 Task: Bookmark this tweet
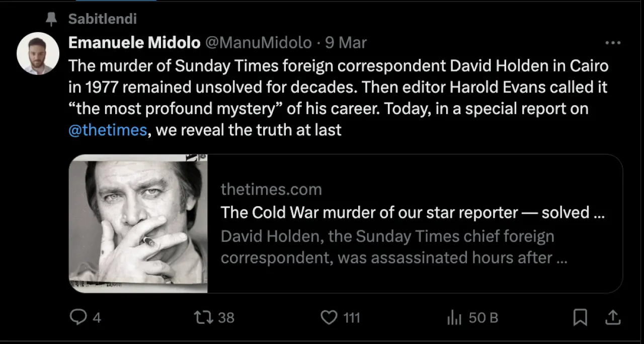pos(580,317)
